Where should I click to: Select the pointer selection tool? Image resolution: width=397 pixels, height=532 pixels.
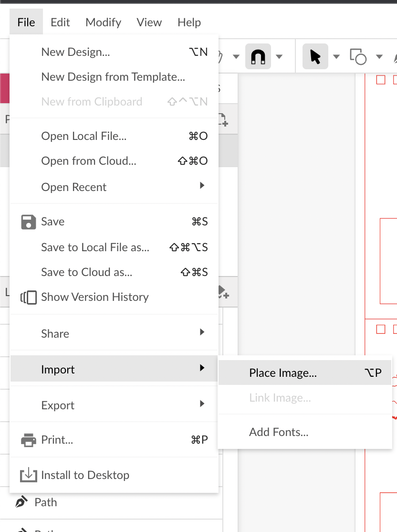coord(315,57)
